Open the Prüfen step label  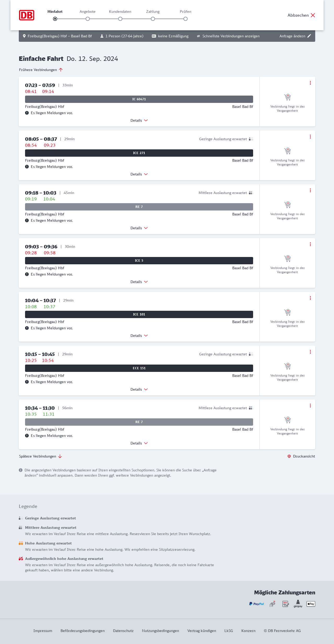pos(186,11)
